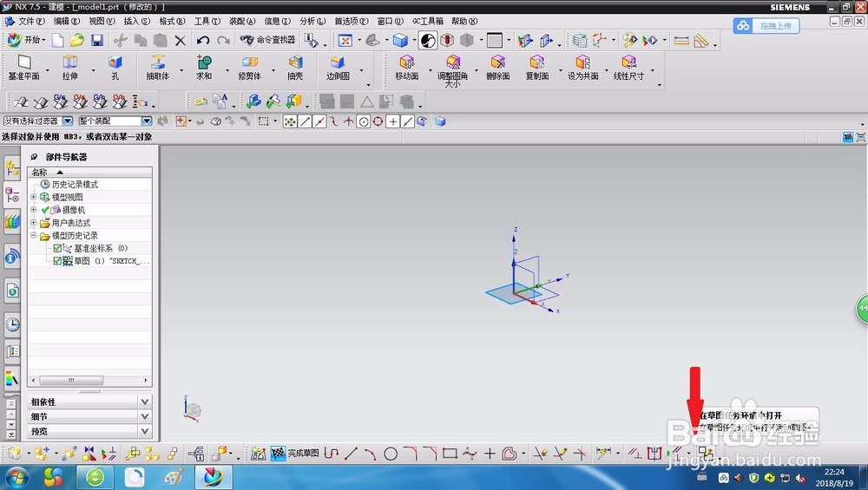The width and height of the screenshot is (868, 490).
Task: Open the Internet Explorer sidebar tab
Action: [x=12, y=291]
